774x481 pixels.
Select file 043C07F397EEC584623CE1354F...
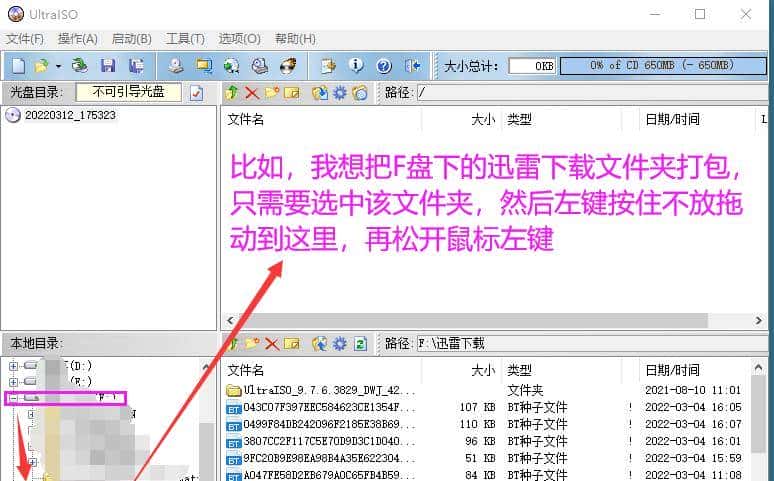[330, 407]
